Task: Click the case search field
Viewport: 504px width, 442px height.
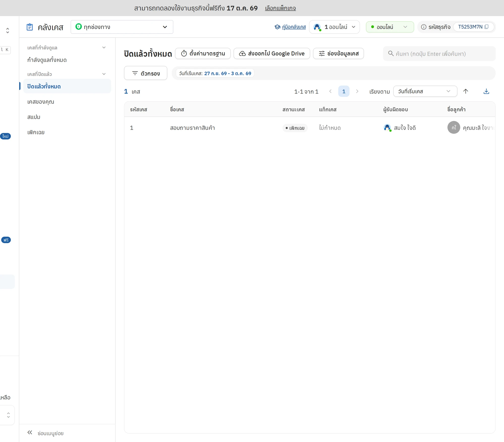Action: pyautogui.click(x=439, y=53)
